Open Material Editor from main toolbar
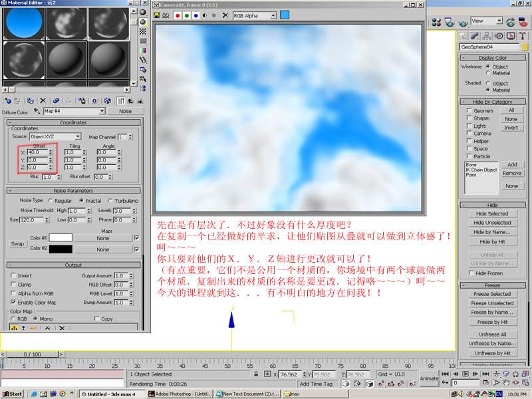This screenshot has width=532, height=399. tap(436, 23)
